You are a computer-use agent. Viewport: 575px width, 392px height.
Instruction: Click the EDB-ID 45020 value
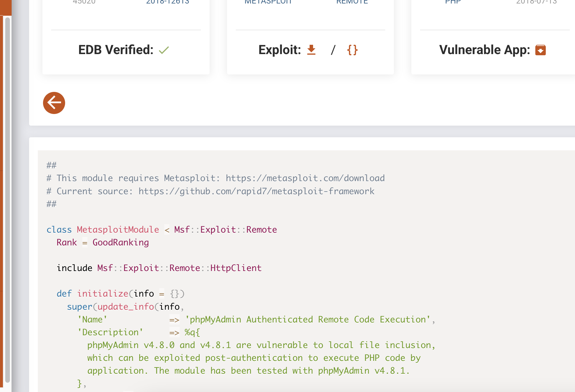[84, 2]
